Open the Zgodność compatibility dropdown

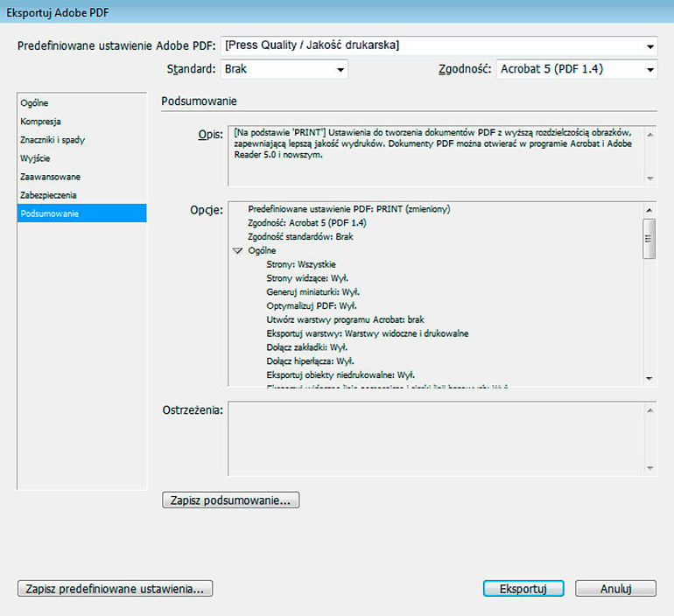(577, 69)
